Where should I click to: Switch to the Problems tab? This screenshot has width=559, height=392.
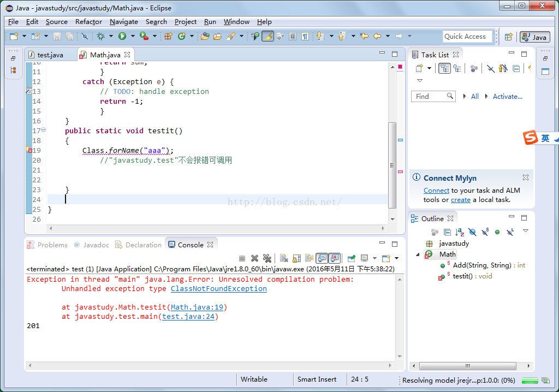[47, 245]
